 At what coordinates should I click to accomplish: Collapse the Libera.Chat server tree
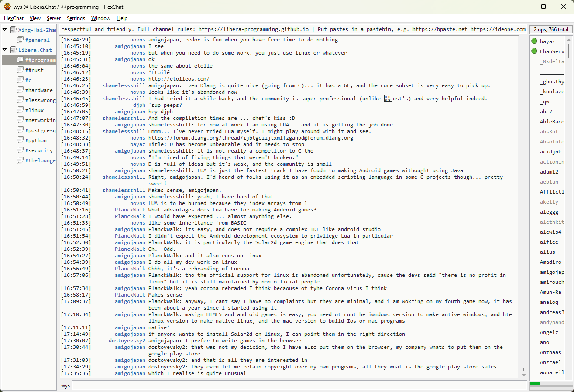click(x=5, y=50)
